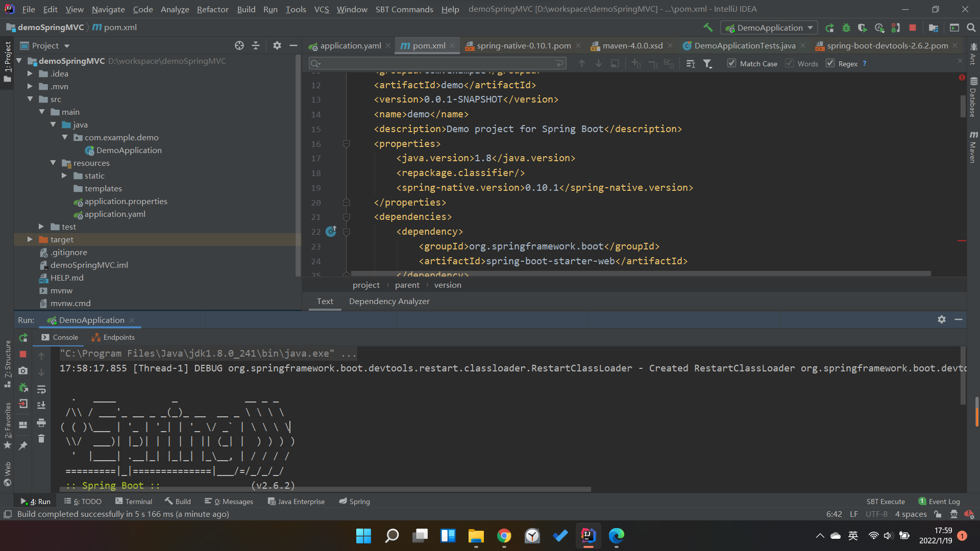Toggle the Match Case checkbox
Screen dimensions: 980x551
point(731,63)
